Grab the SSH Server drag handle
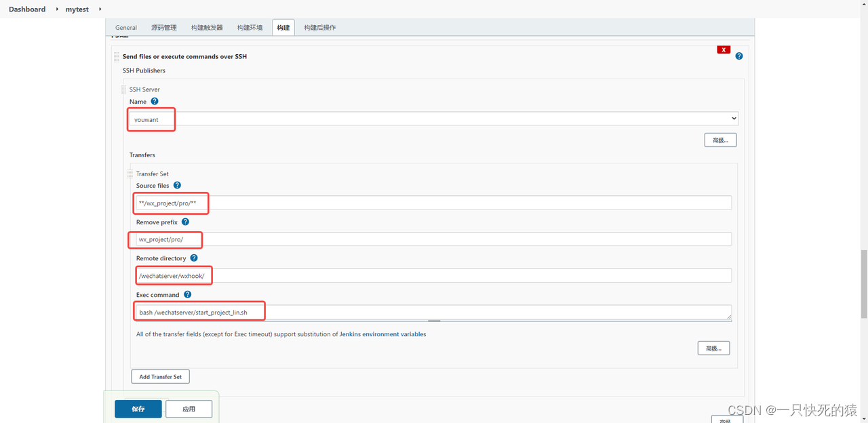 point(123,89)
